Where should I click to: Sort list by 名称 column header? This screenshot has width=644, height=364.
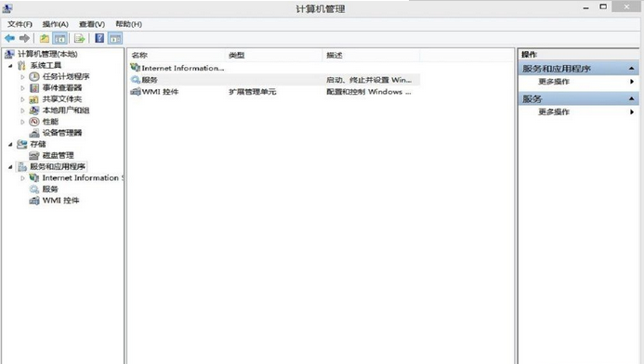pyautogui.click(x=177, y=56)
